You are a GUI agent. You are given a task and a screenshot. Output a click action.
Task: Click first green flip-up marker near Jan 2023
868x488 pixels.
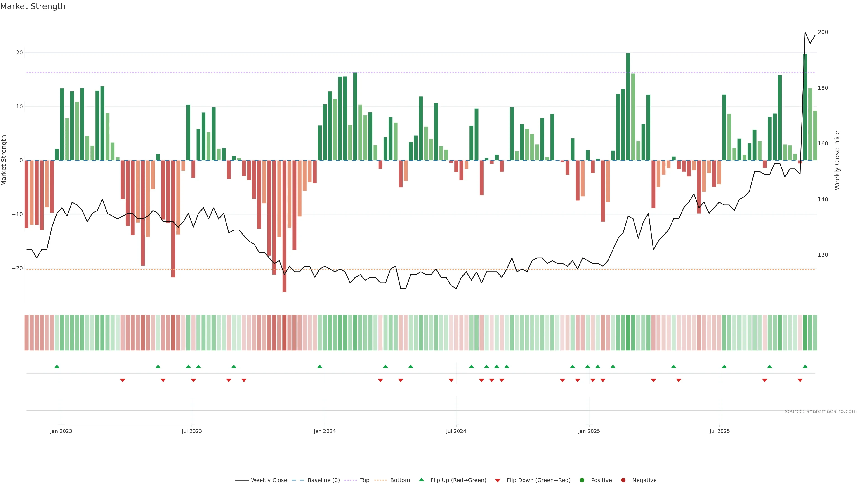57,366
